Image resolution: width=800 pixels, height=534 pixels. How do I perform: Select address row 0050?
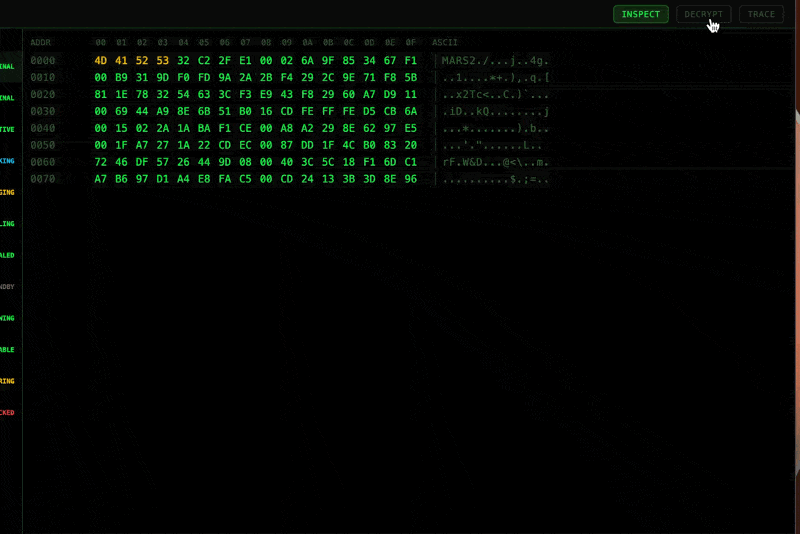(x=42, y=145)
